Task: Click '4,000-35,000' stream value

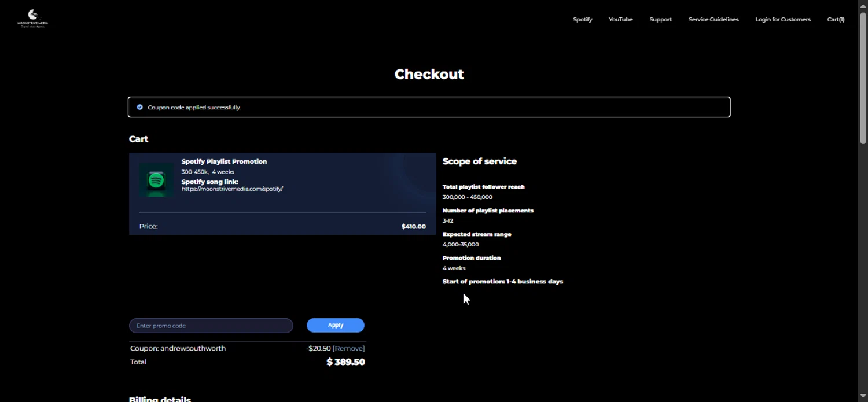Action: (461, 244)
